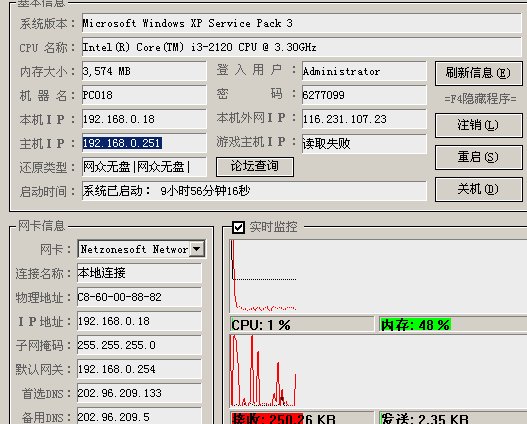Viewport: 527px width, 424px height.
Task: Click the 还原类型 field showing 网众无盘
Action: (x=144, y=167)
